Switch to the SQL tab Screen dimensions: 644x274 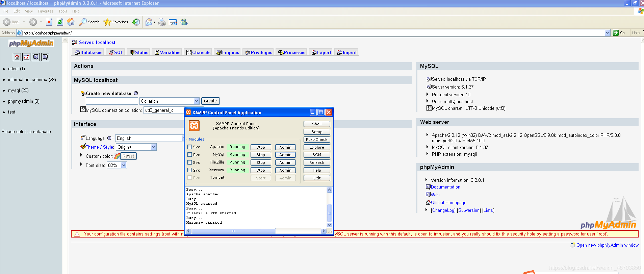coord(116,52)
